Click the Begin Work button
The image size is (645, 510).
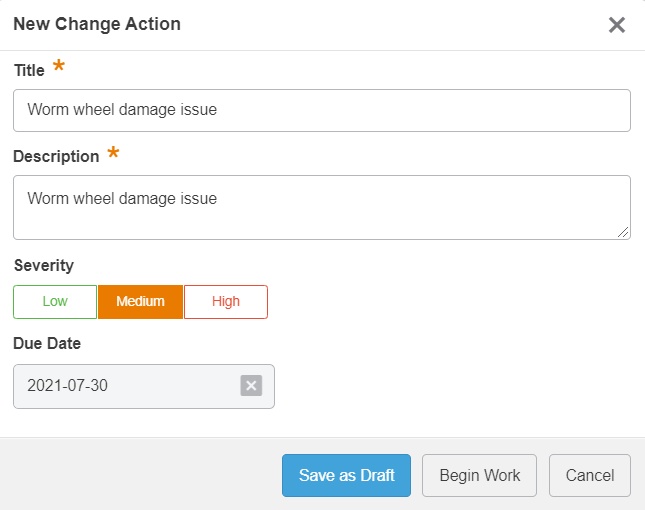[x=480, y=476]
